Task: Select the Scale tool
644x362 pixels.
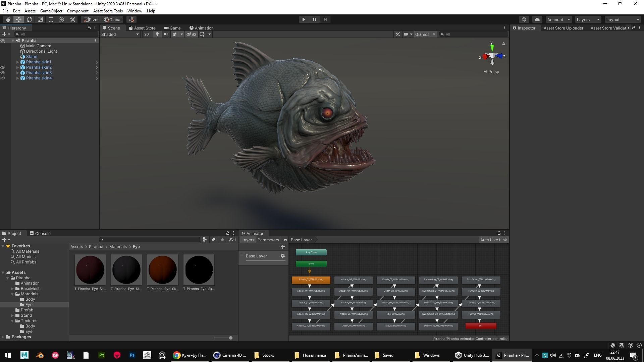Action: point(40,19)
